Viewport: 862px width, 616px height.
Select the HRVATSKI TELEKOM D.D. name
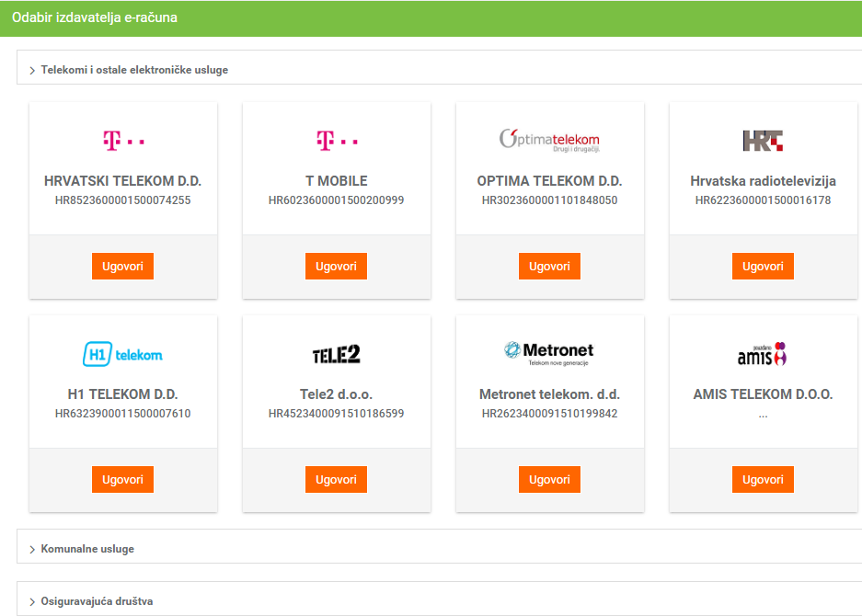(122, 181)
